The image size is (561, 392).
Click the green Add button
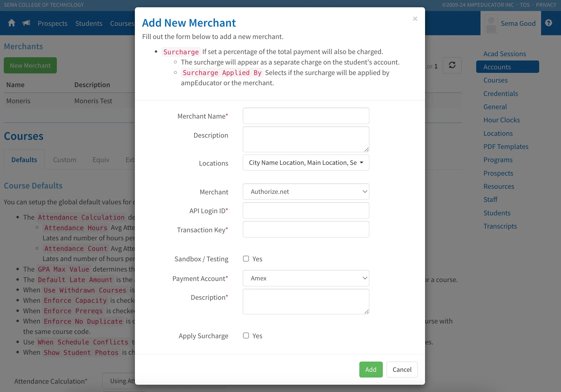tap(371, 369)
